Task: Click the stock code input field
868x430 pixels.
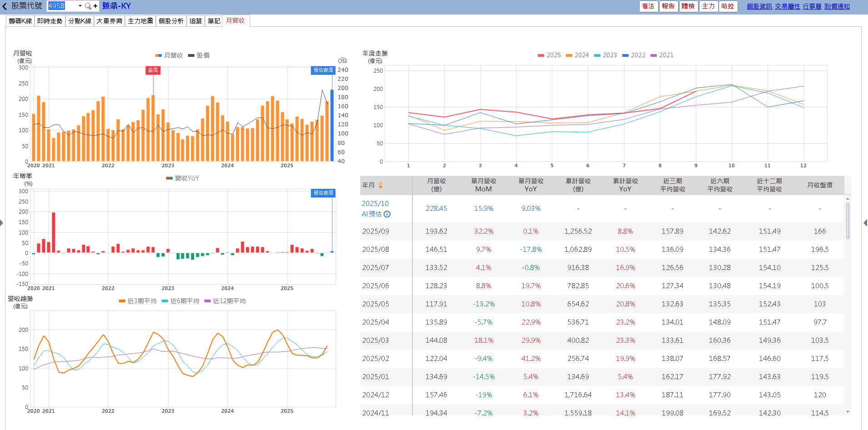Action: coord(62,6)
